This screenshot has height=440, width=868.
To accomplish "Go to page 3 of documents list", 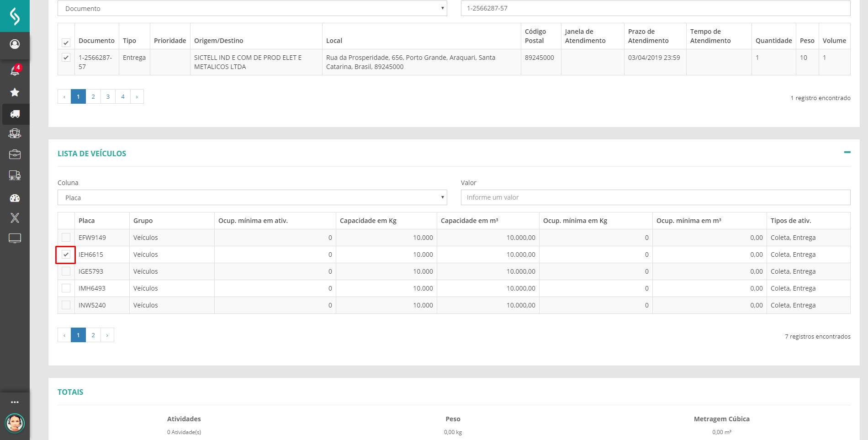I will click(x=108, y=96).
